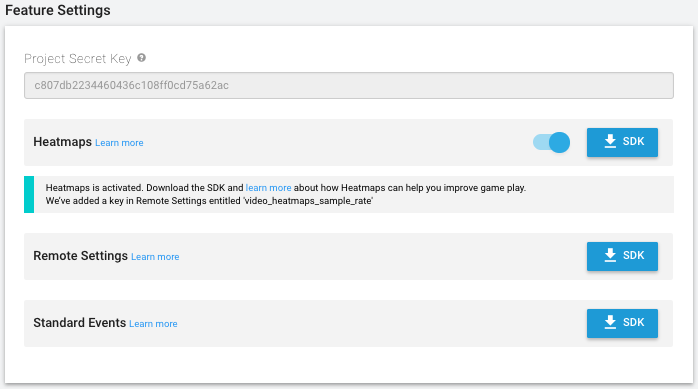Screen dimensions: 698x389
Task: Click 'Heatmaps is activated' message text
Action: point(94,188)
